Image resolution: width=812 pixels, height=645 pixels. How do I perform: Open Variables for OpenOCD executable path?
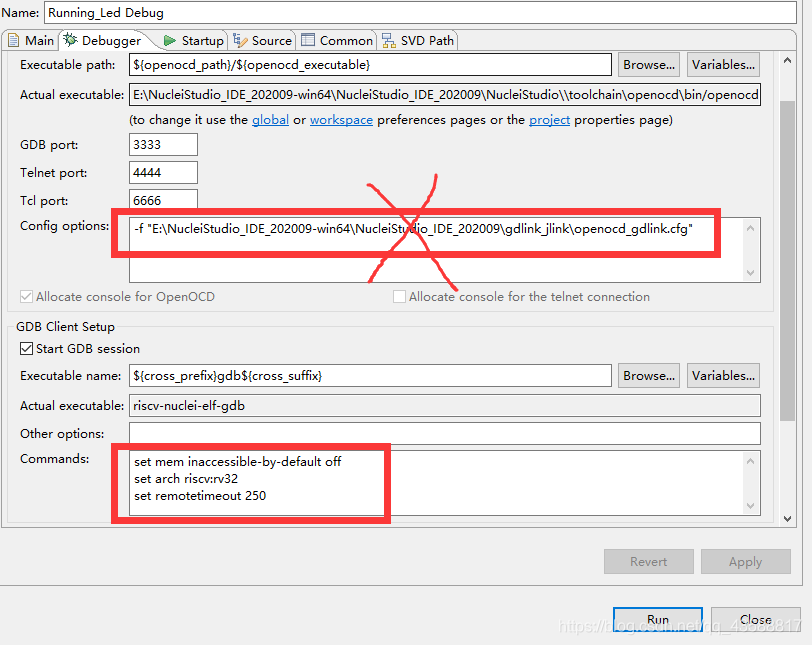click(x=723, y=65)
